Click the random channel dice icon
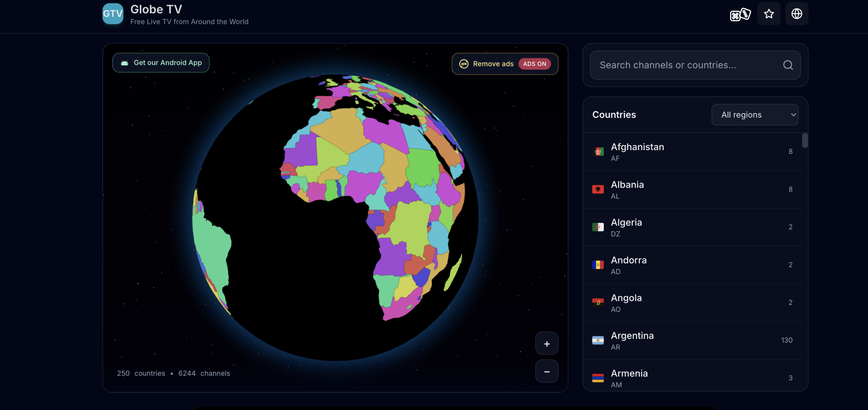868x410 pixels. coord(740,14)
